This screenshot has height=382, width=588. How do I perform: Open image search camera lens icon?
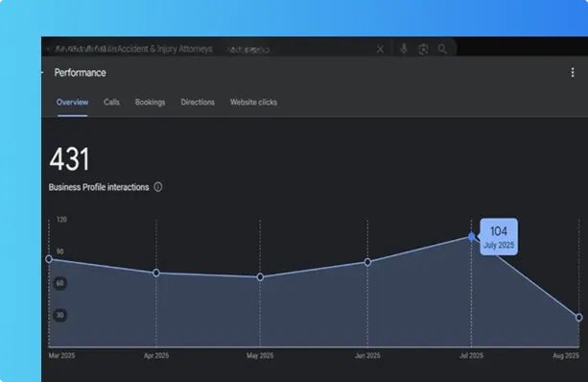(423, 49)
